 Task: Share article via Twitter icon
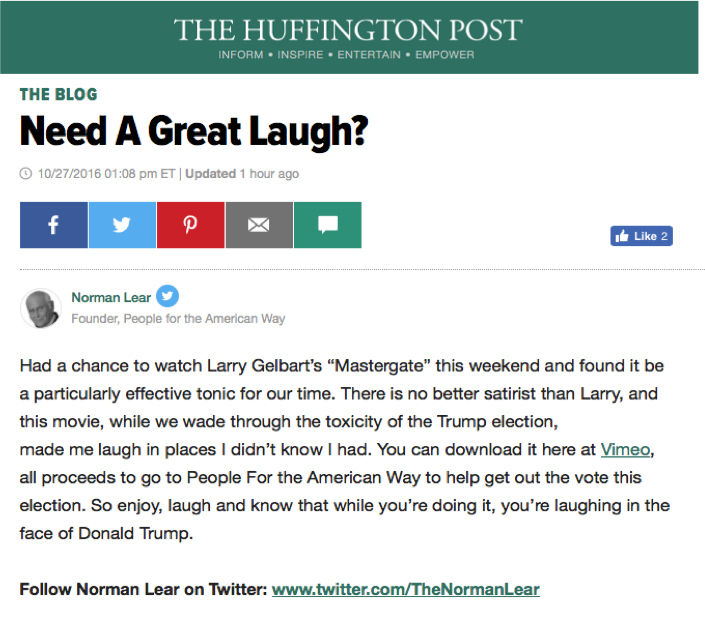click(122, 225)
